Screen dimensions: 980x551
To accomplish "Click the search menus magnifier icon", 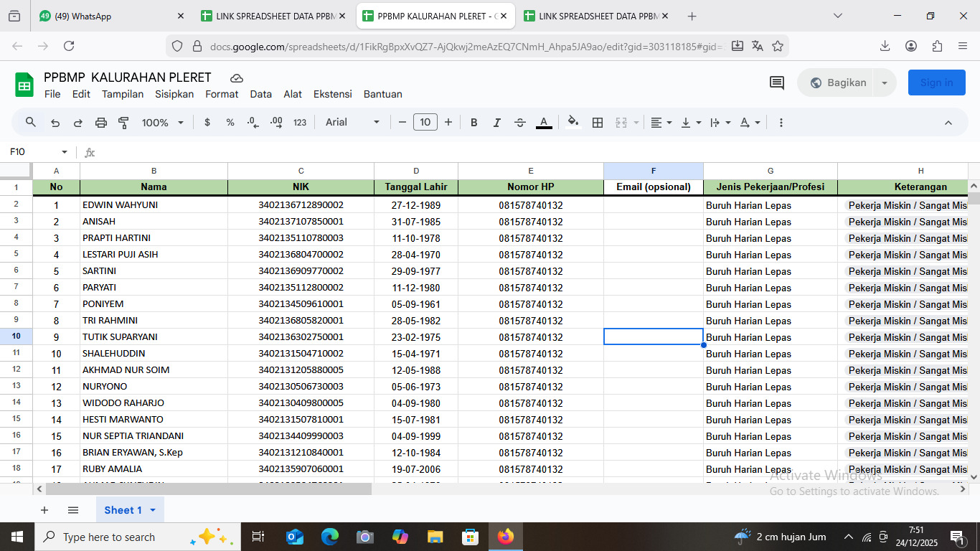I will click(31, 123).
